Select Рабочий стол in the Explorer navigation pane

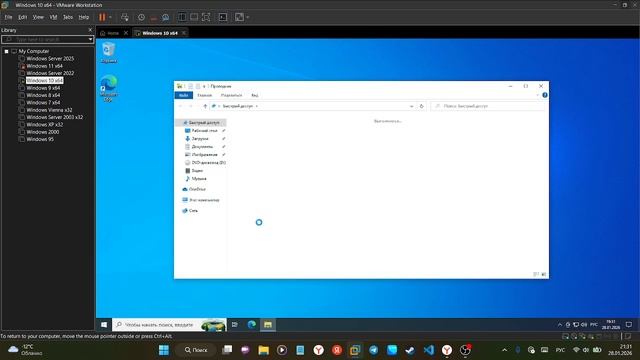point(204,131)
